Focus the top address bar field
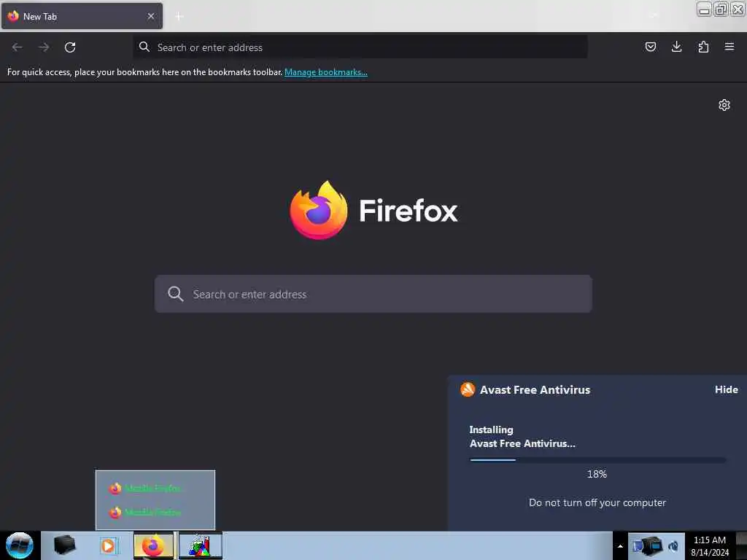The width and height of the screenshot is (747, 560). 360,47
